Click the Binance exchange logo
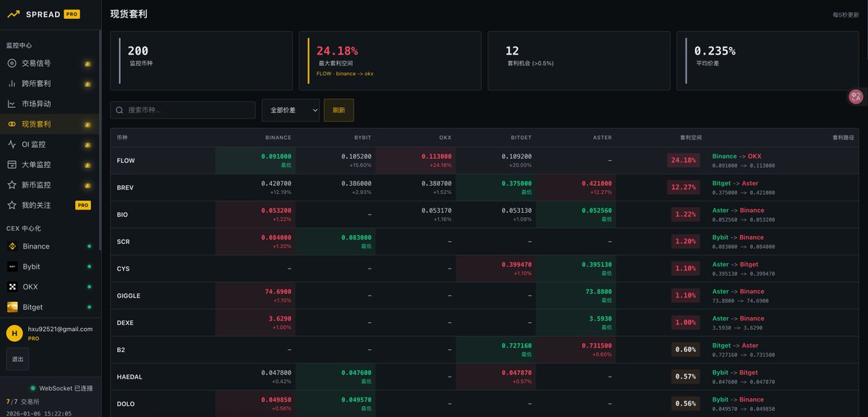Screen dimensions: 868x417 (x=12, y=246)
